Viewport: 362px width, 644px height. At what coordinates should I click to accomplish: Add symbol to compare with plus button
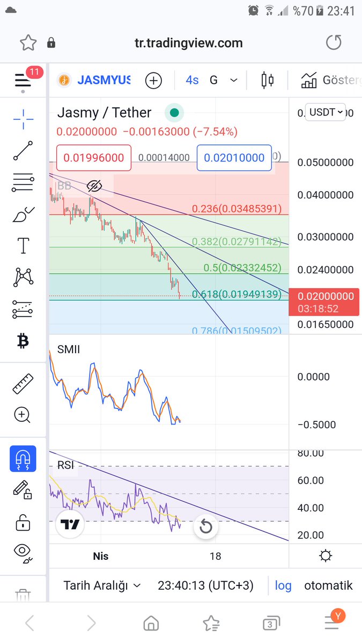tap(153, 80)
